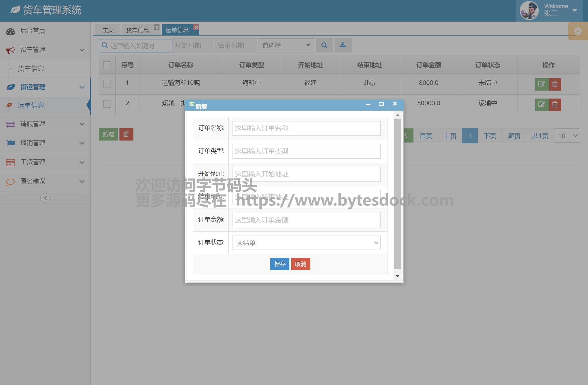This screenshot has width=588, height=385.
Task: Click the red trash icon for row 2
Action: (555, 105)
